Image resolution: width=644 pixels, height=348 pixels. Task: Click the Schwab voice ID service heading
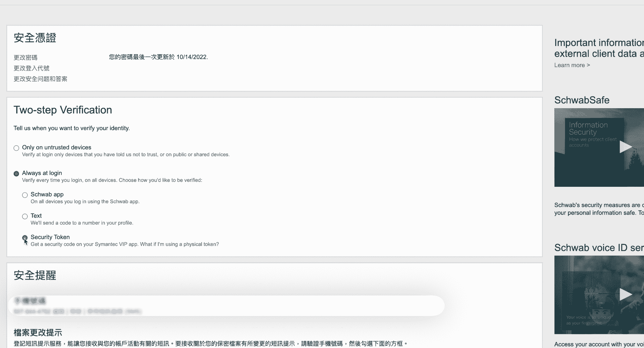click(599, 248)
